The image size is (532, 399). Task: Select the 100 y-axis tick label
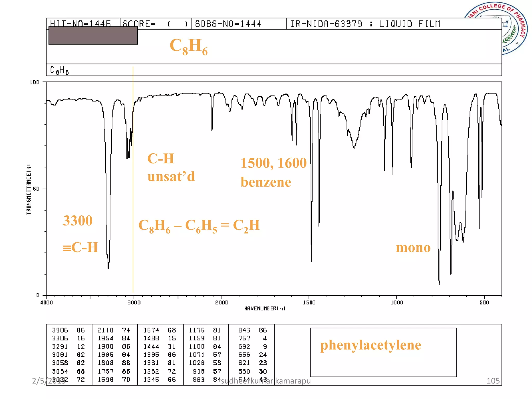coord(35,82)
